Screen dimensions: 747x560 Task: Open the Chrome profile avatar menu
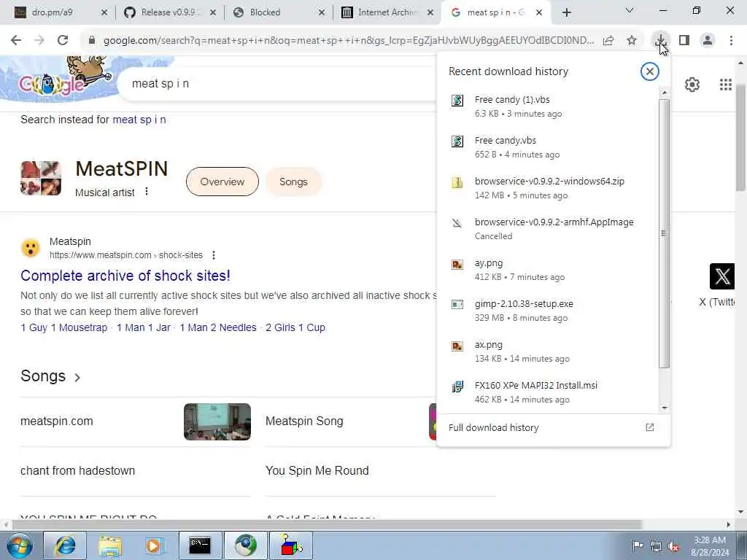pos(708,41)
